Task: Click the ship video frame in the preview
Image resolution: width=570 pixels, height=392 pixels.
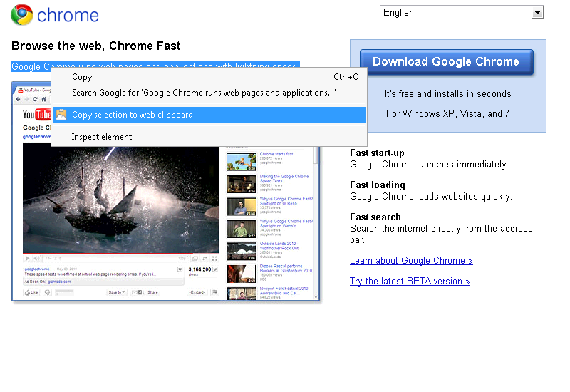Action: tap(121, 197)
